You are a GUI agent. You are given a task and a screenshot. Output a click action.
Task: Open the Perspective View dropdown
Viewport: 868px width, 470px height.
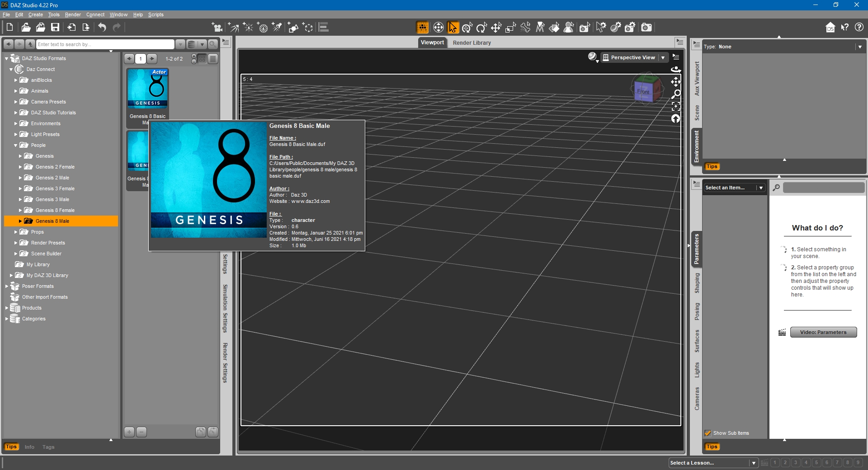(x=634, y=57)
